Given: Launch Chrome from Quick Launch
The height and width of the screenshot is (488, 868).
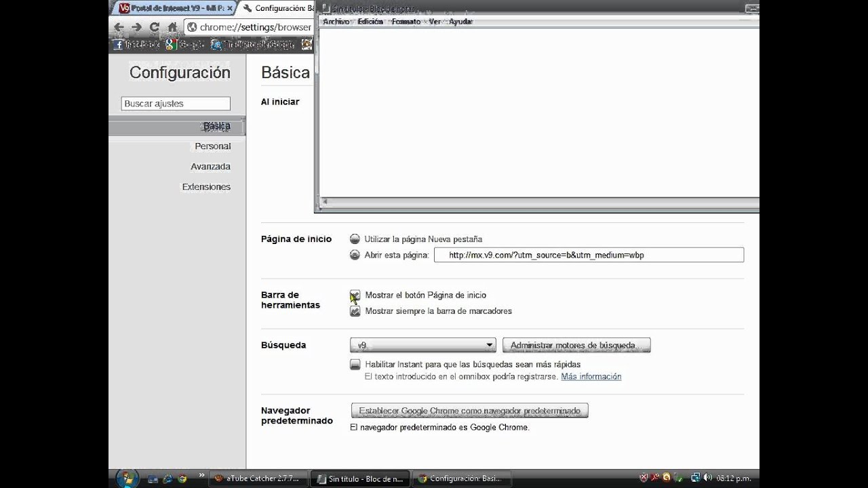Looking at the screenshot, I should 182,479.
